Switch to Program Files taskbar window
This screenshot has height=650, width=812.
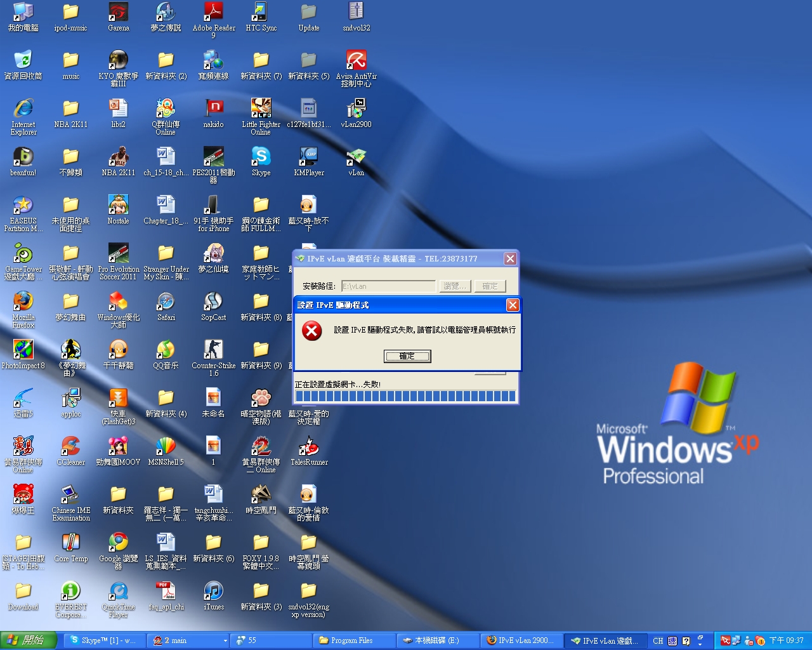click(x=352, y=640)
